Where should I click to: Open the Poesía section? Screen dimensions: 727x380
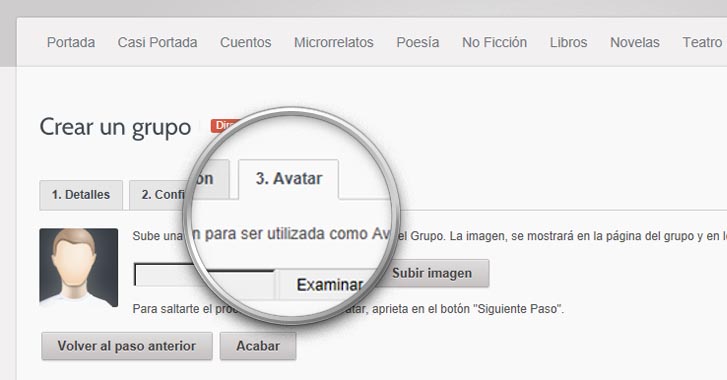(x=417, y=42)
